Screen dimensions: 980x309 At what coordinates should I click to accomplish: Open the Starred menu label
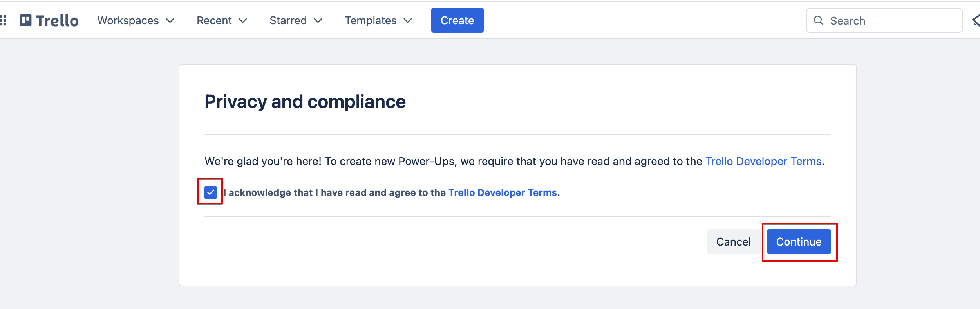point(288,21)
